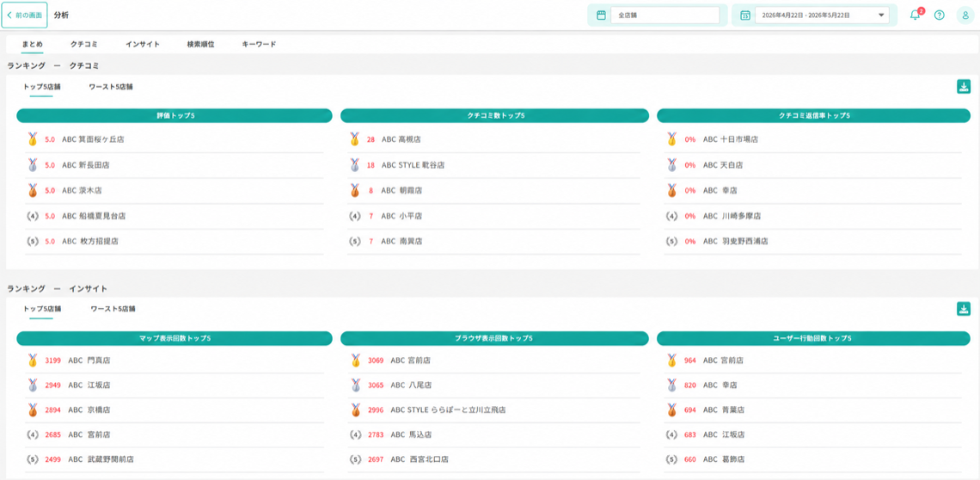980x480 pixels.
Task: Select トップ5店舗 in インサイト ranking
Action: 42,309
